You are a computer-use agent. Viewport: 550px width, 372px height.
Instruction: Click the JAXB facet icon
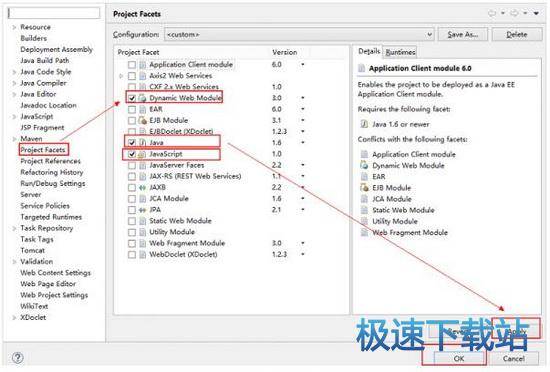(142, 188)
